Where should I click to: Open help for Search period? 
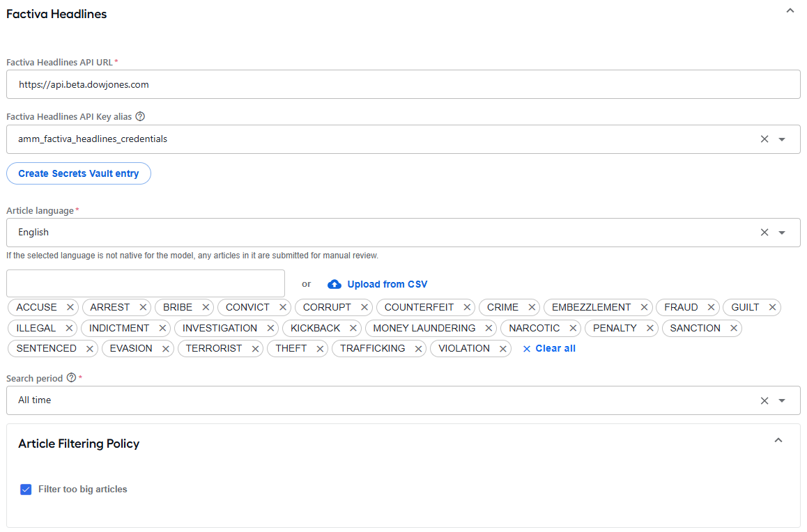[x=72, y=378]
